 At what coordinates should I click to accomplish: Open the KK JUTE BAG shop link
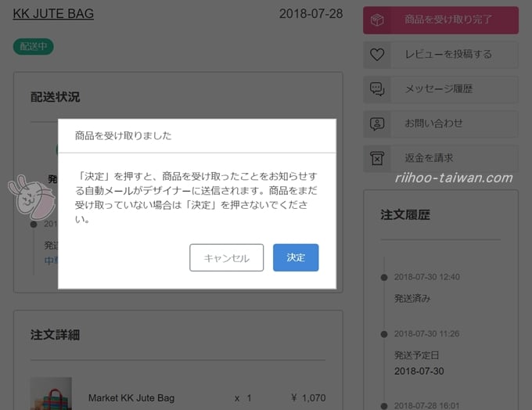click(x=53, y=14)
